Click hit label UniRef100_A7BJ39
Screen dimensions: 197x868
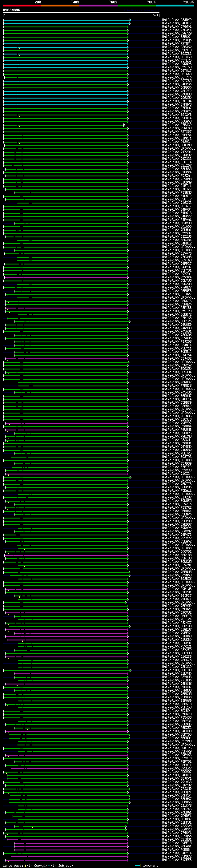pyautogui.click(x=177, y=125)
